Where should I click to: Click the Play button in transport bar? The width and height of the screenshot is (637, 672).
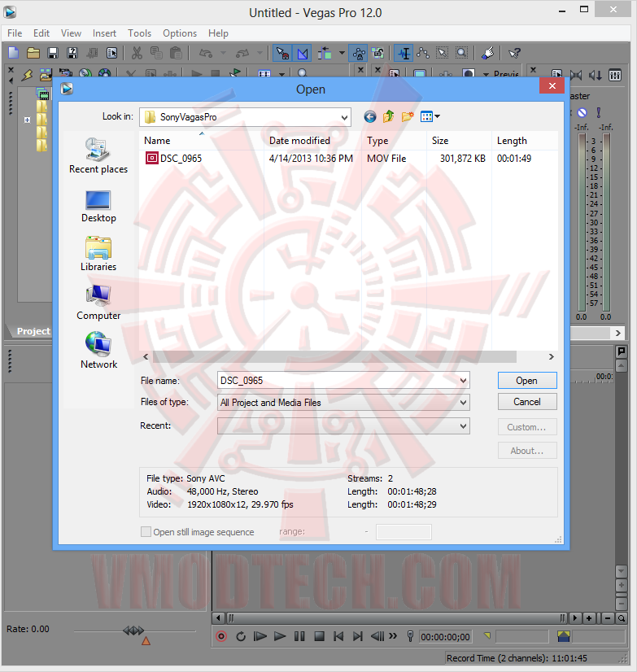(x=280, y=636)
